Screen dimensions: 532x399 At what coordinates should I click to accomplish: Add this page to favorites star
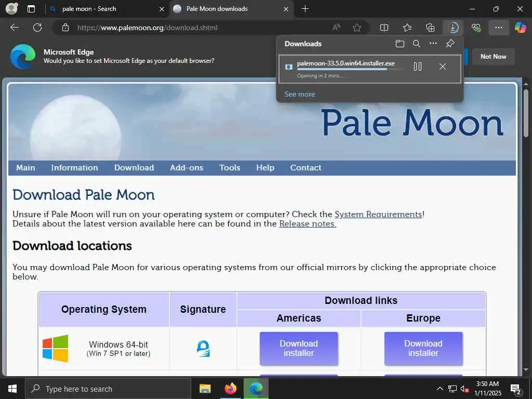[356, 28]
